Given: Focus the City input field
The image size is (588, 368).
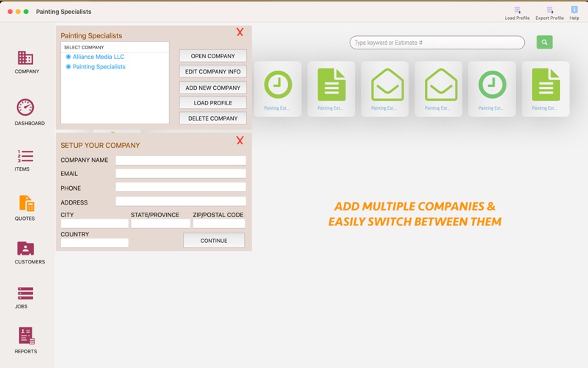Looking at the screenshot, I should (x=95, y=224).
